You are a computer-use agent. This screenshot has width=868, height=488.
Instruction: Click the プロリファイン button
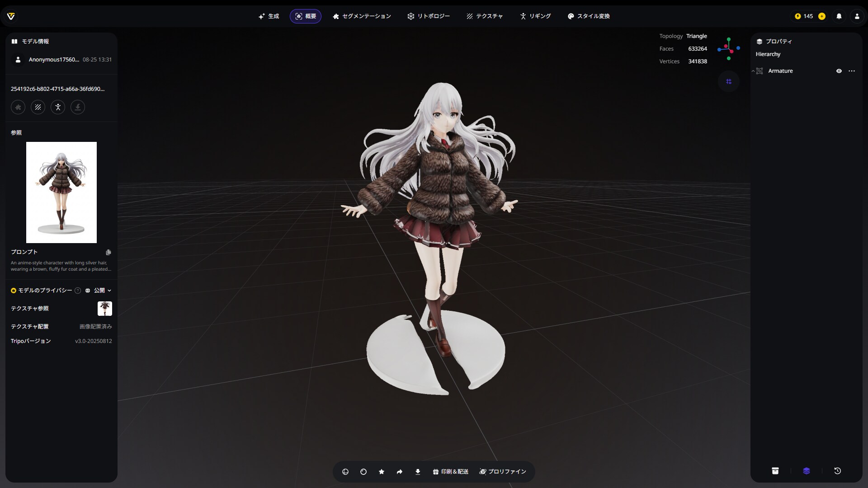pos(503,472)
